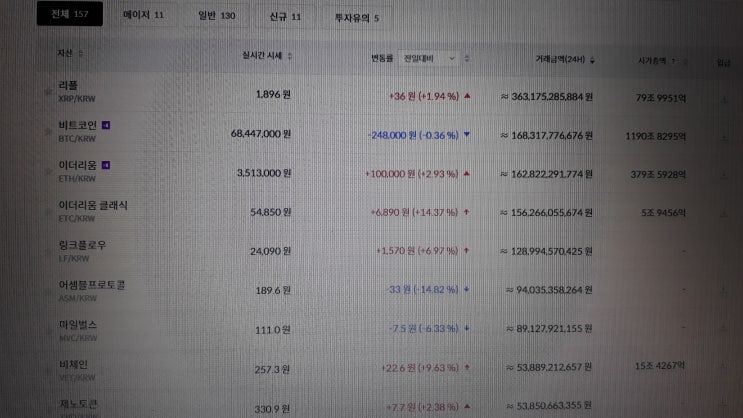Click market cap 1190조 8295억
The height and width of the screenshot is (418, 743).
click(655, 136)
